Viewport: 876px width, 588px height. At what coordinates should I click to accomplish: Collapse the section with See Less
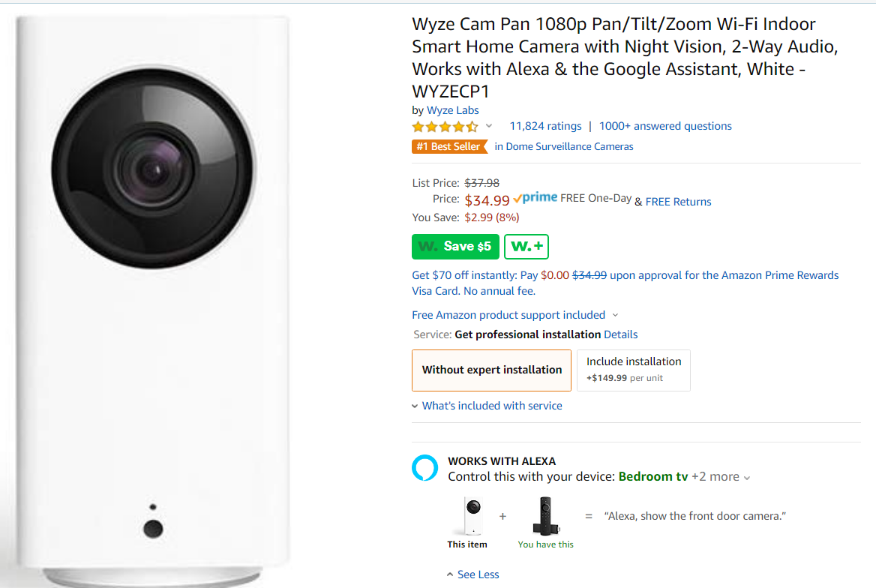(472, 574)
